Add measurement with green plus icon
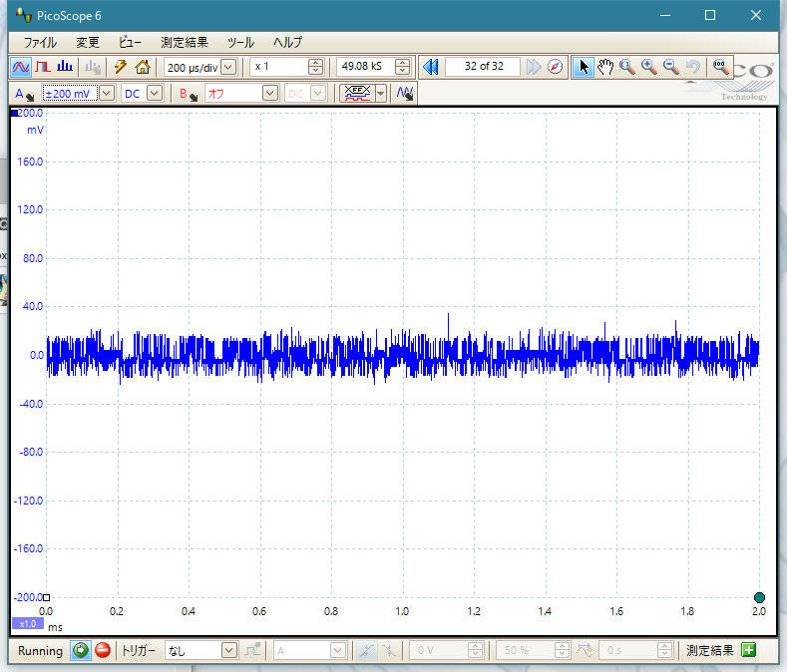The width and height of the screenshot is (787, 672). coord(749,650)
